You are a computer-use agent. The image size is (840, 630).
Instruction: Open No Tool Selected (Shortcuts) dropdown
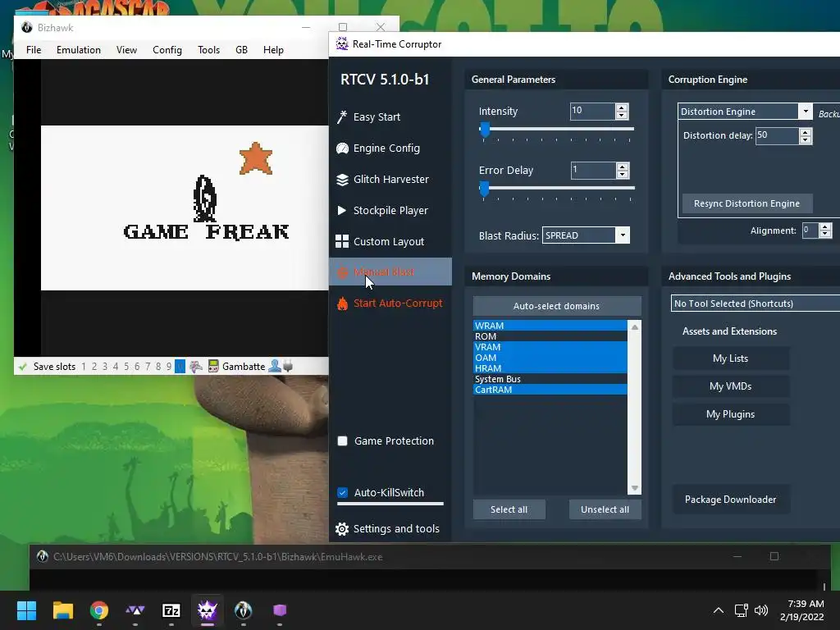(x=755, y=304)
